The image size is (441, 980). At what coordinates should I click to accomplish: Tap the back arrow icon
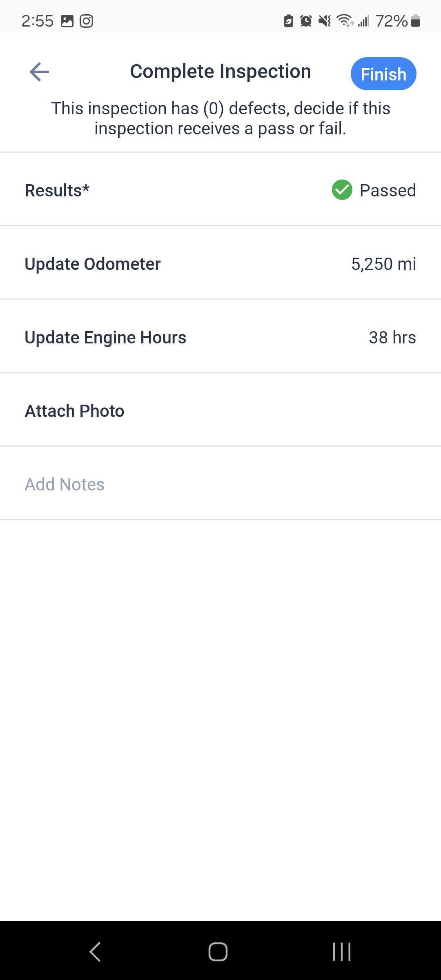tap(39, 72)
